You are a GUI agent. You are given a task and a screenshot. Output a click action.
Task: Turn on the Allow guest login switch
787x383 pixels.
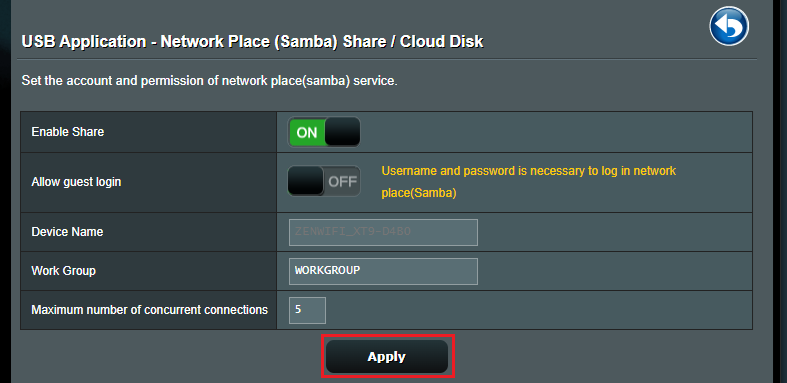(x=324, y=181)
